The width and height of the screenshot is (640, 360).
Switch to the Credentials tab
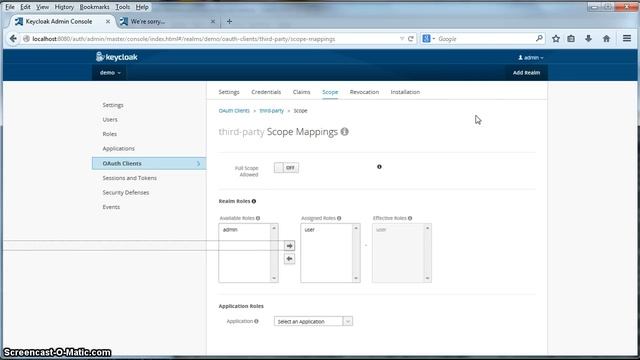266,92
